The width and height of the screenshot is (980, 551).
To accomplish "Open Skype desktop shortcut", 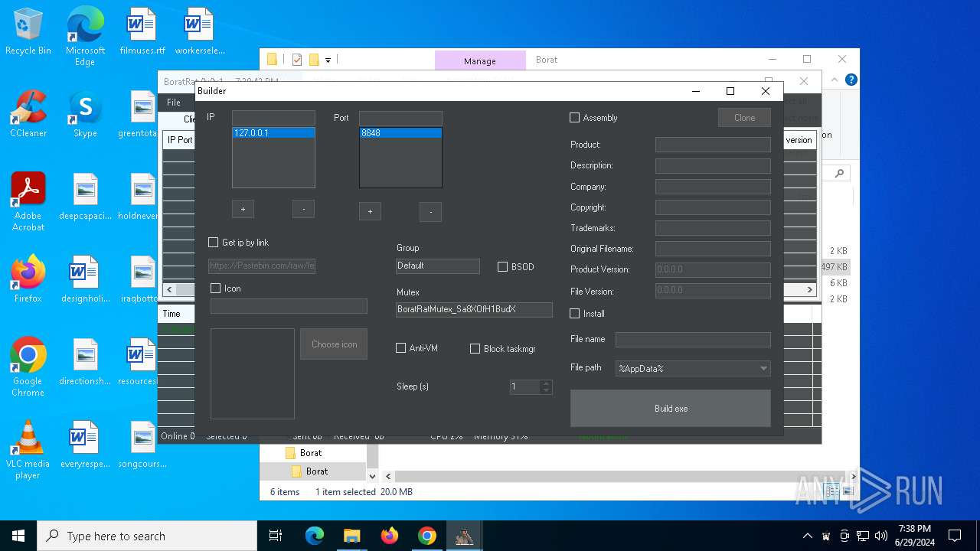I will (85, 114).
